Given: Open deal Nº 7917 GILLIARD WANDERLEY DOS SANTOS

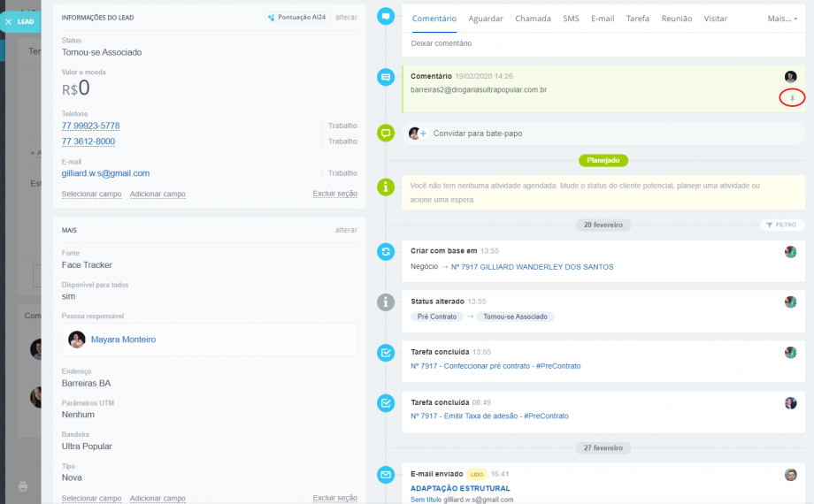Looking at the screenshot, I should [532, 266].
